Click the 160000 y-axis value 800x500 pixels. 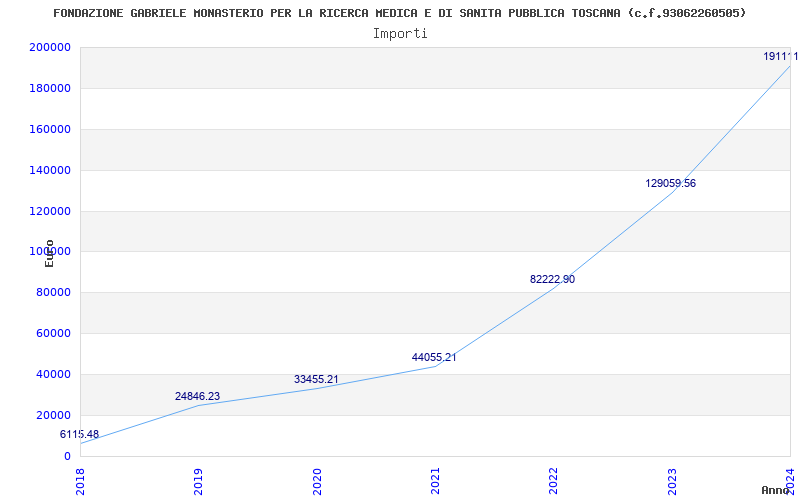tap(50, 129)
